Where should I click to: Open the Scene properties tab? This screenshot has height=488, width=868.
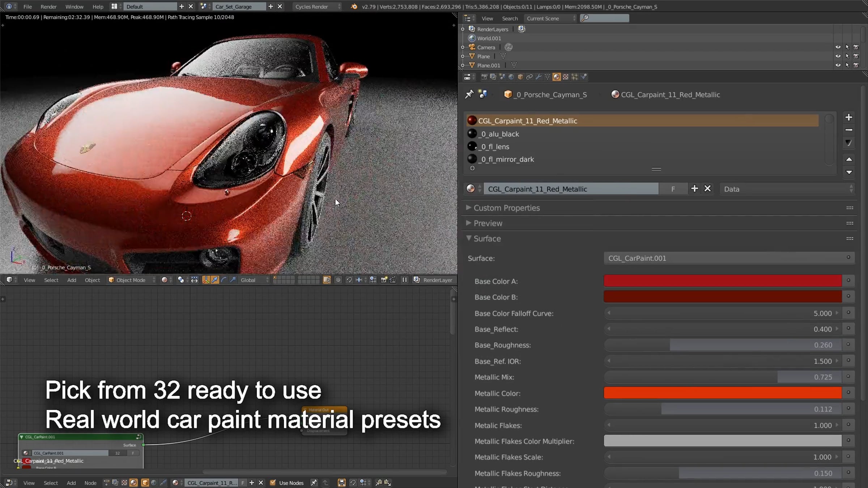click(502, 77)
